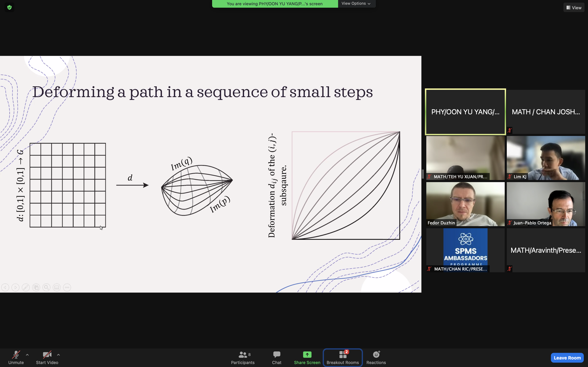The height and width of the screenshot is (367, 588).
Task: Open the View Options dropdown
Action: point(356,4)
